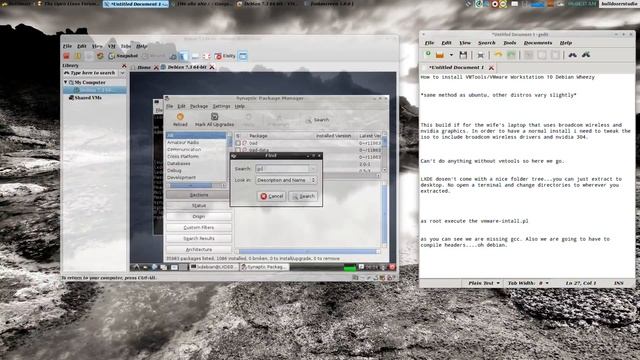The image size is (640, 360).
Task: Click the Synaptic Packag... taskbar button in guest
Action: 264,267
